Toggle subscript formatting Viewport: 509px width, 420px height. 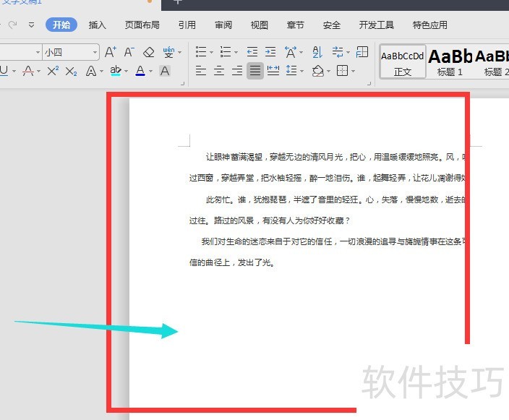point(71,71)
